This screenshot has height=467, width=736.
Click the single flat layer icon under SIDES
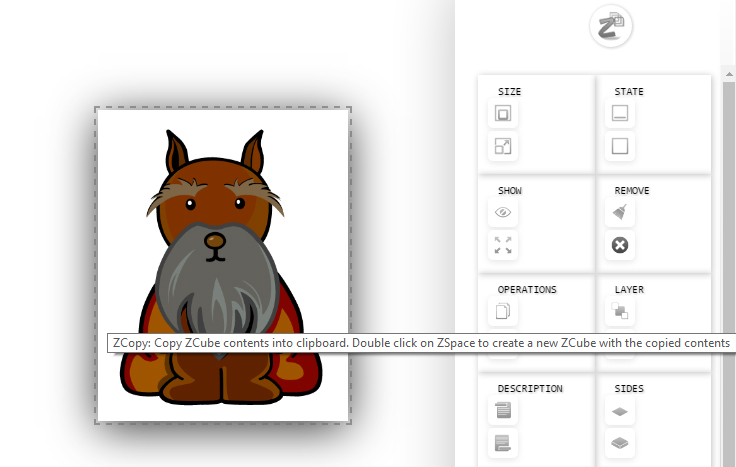coord(620,410)
